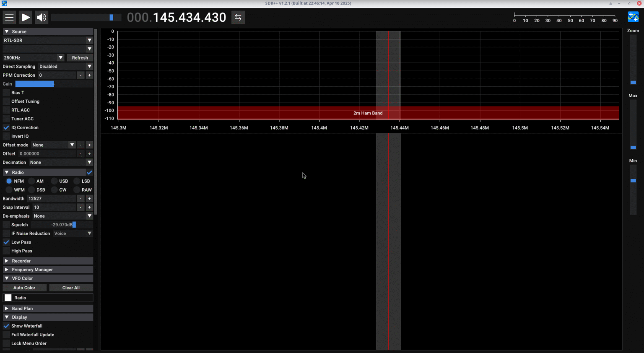
Task: Open the hamburger menu icon
Action: pyautogui.click(x=9, y=17)
